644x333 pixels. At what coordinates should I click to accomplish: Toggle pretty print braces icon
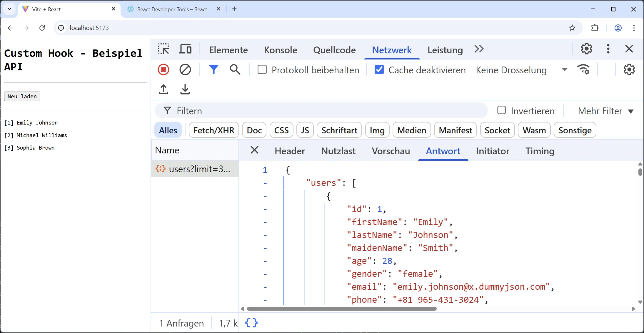tap(251, 323)
